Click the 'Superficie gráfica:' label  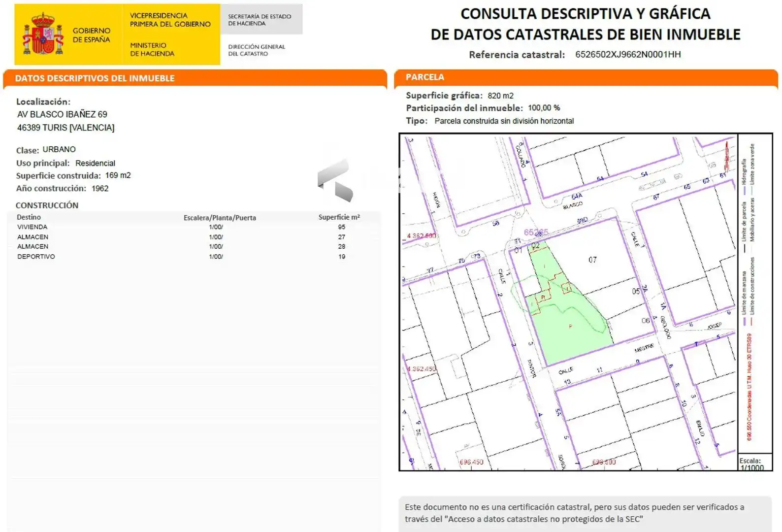[444, 96]
